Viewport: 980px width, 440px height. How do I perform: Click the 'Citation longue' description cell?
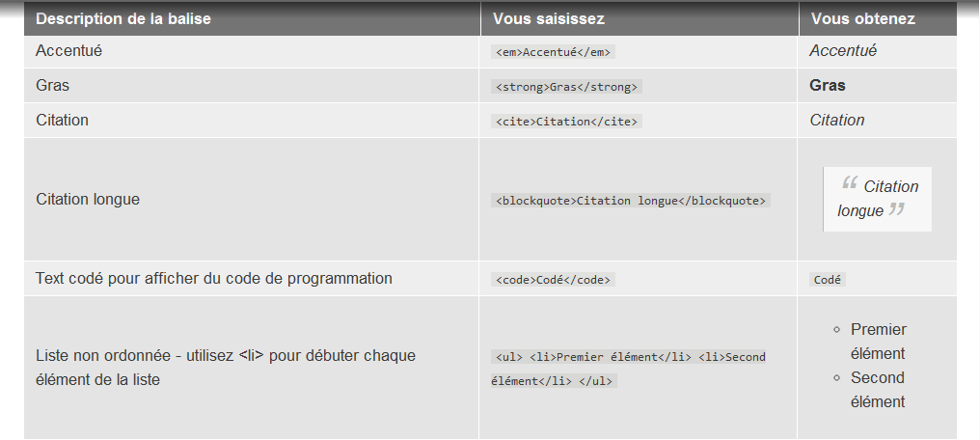[88, 200]
